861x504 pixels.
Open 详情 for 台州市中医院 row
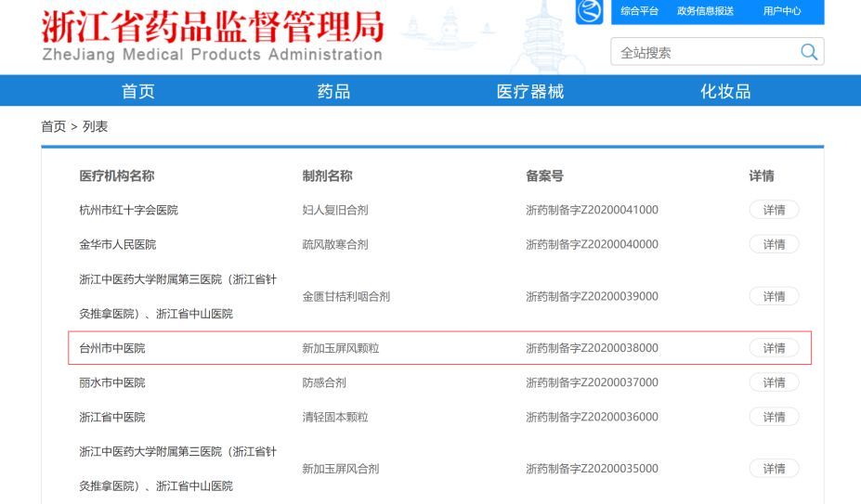(x=774, y=348)
